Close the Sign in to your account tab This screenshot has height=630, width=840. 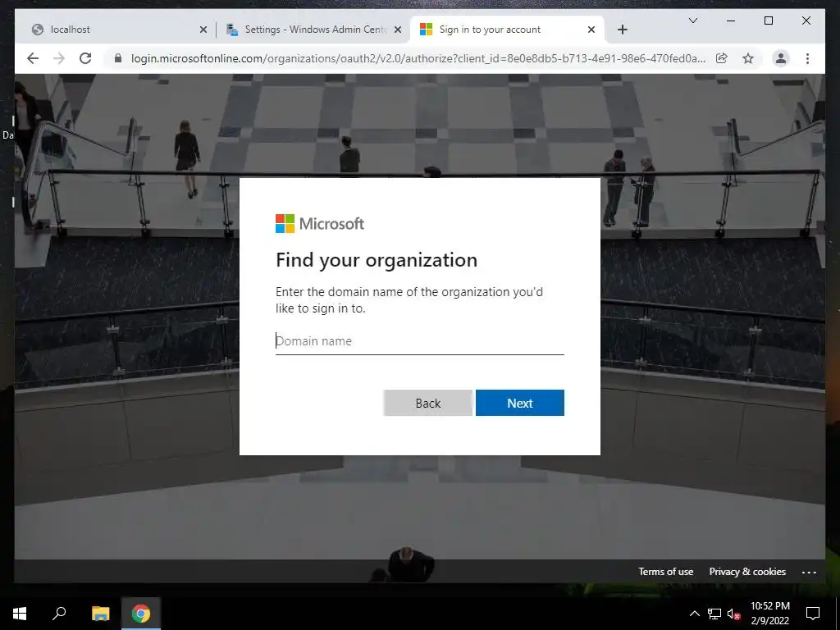click(x=591, y=30)
